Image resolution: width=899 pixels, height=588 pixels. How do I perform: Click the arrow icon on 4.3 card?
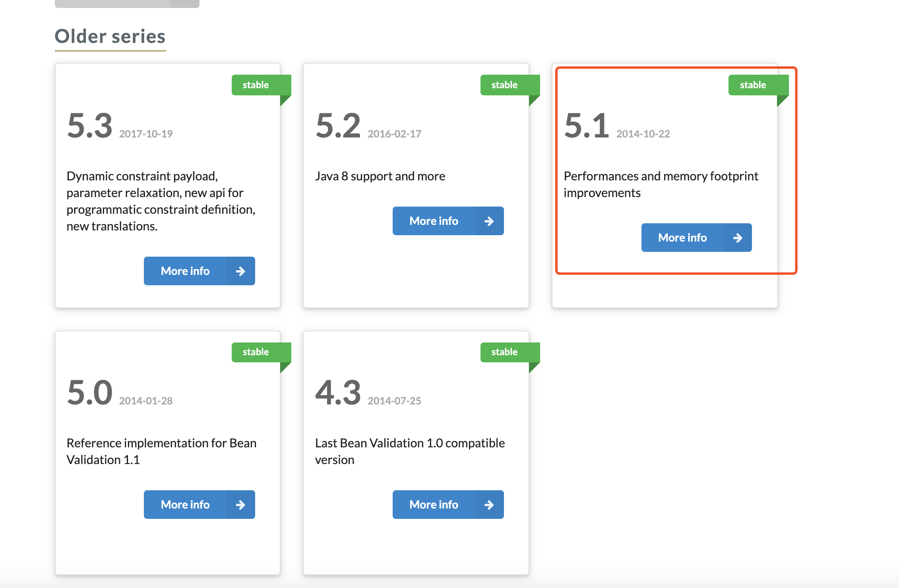pyautogui.click(x=489, y=505)
